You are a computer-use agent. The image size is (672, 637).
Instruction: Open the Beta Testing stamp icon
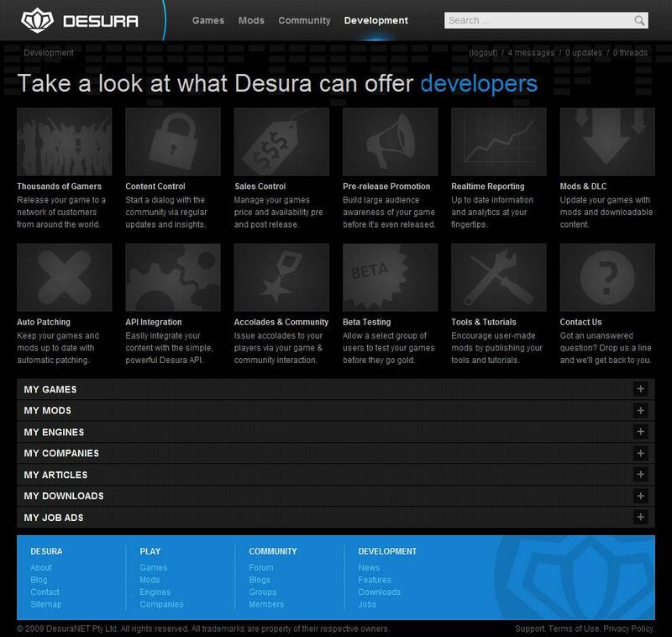point(391,277)
